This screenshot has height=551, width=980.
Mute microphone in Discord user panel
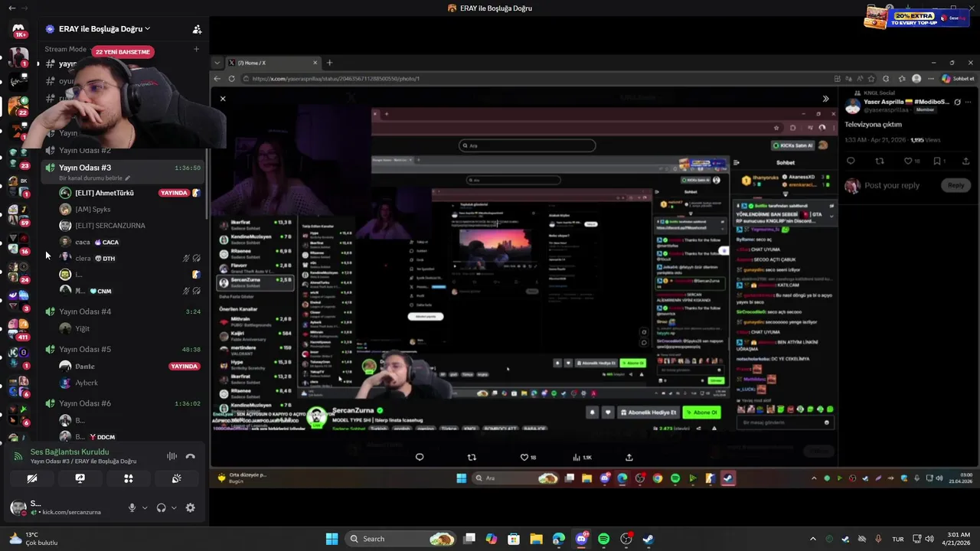point(132,507)
